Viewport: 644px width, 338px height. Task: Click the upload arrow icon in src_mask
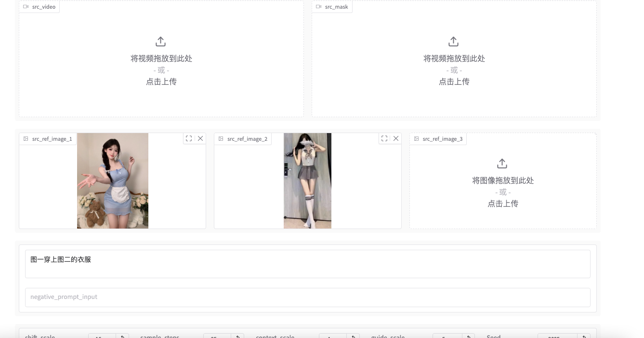click(x=454, y=41)
